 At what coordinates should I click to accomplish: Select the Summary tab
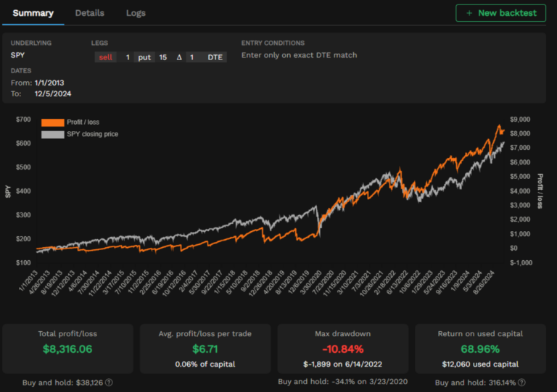click(33, 13)
